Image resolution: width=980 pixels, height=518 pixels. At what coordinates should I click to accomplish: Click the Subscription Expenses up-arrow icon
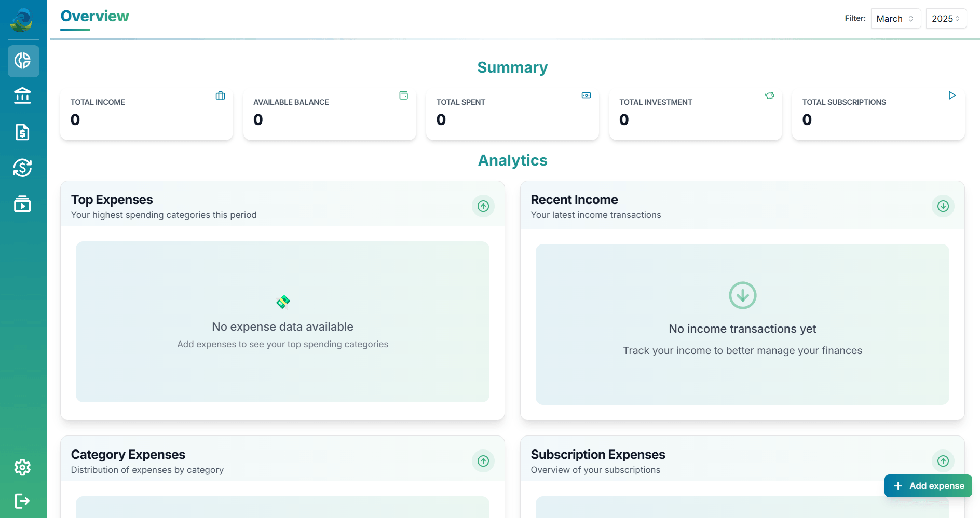pyautogui.click(x=943, y=461)
